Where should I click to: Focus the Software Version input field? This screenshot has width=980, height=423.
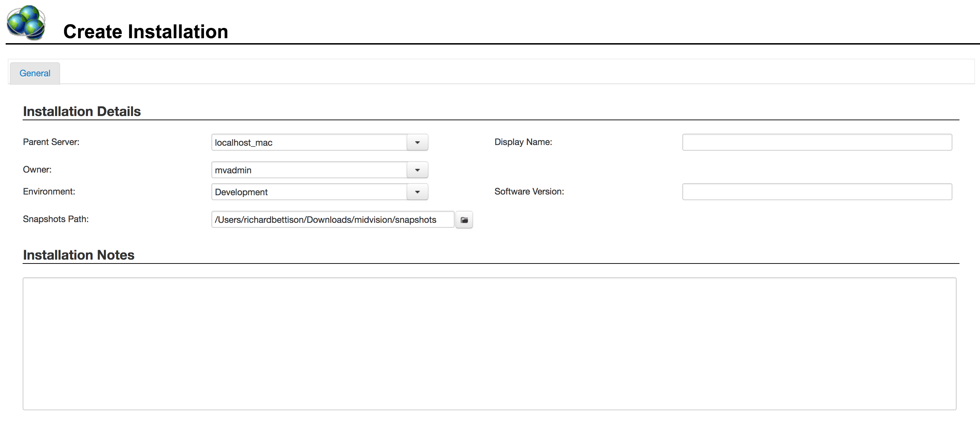tap(817, 191)
